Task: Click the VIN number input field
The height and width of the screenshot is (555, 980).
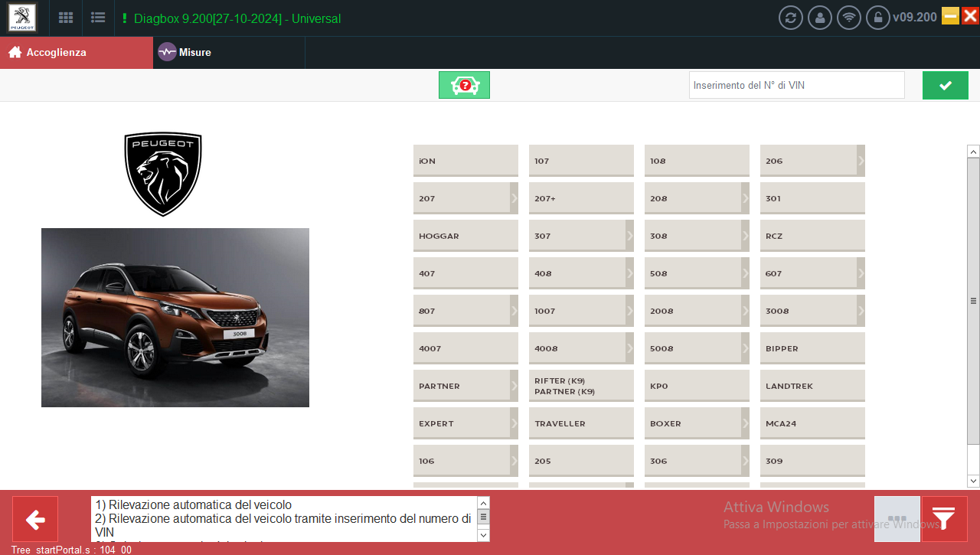Action: [x=797, y=85]
